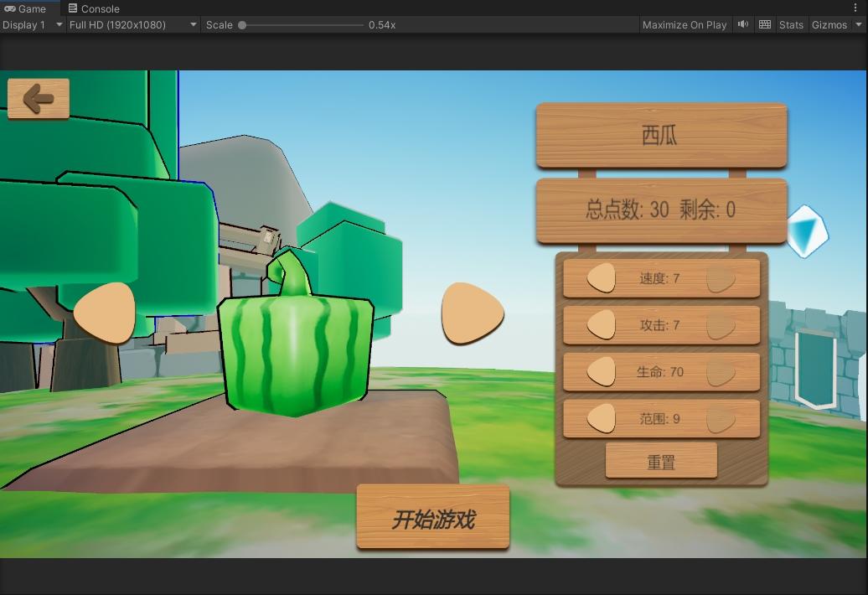
Task: Toggle Maximize On Play option
Action: pos(684,24)
